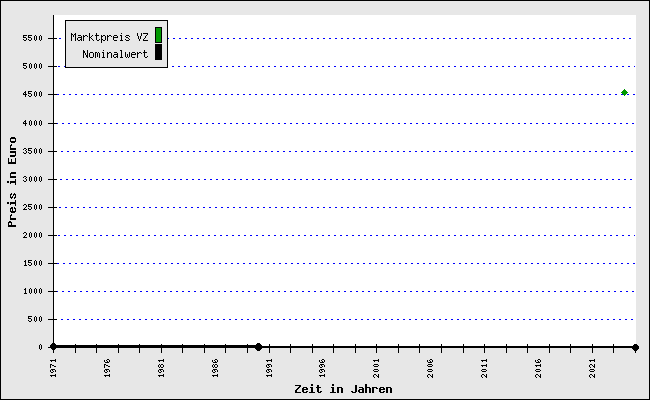Click the 2500 y-axis label
The width and height of the screenshot is (650, 400).
[x=34, y=207]
